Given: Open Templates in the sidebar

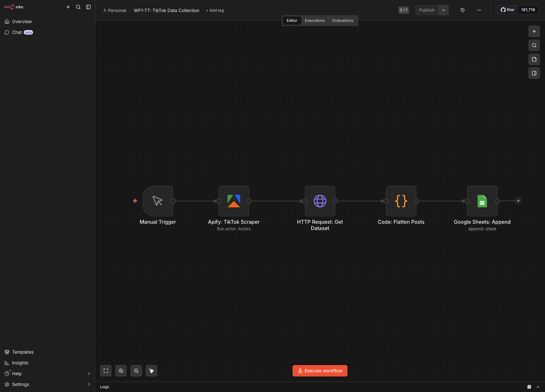Looking at the screenshot, I should click(47, 352).
